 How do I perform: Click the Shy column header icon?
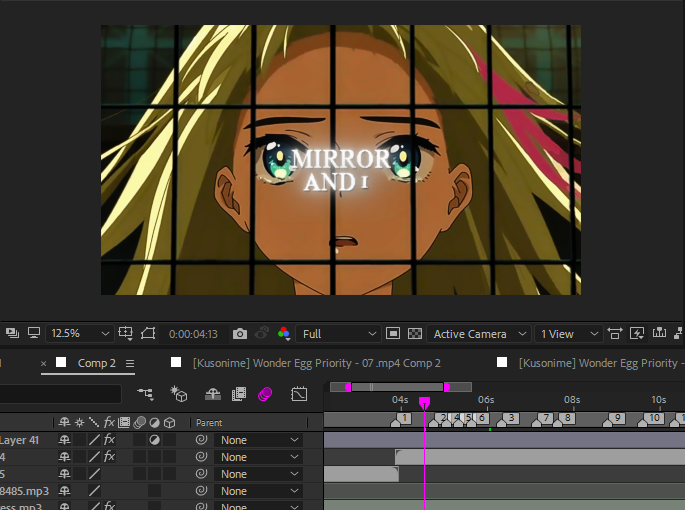point(64,423)
